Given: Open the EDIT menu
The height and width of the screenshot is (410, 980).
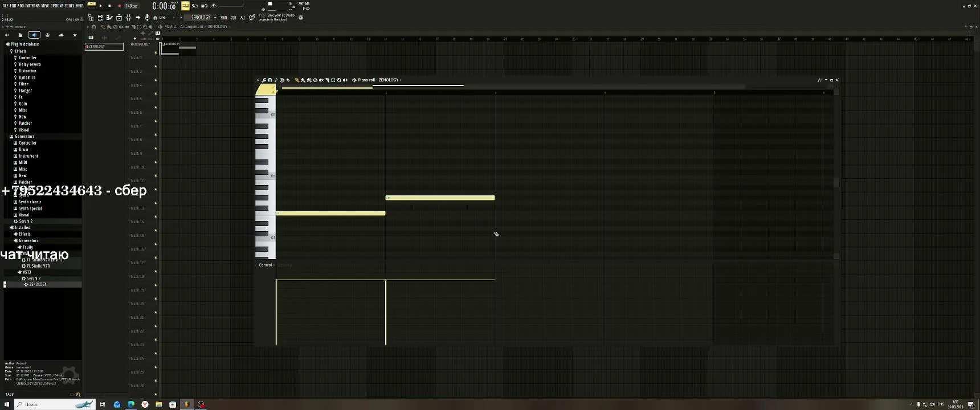Looking at the screenshot, I should 13,6.
